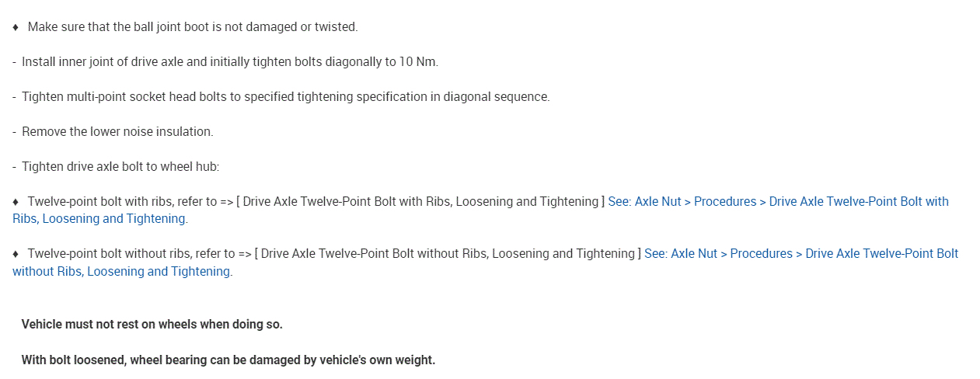Image resolution: width=980 pixels, height=379 pixels.
Task: Click the "Remove the lower noise insulation" step
Action: tap(117, 132)
